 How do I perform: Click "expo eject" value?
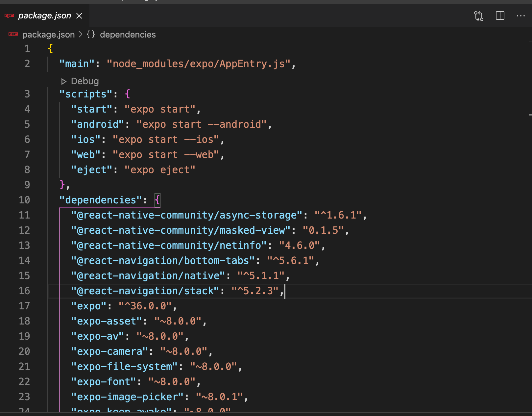160,169
